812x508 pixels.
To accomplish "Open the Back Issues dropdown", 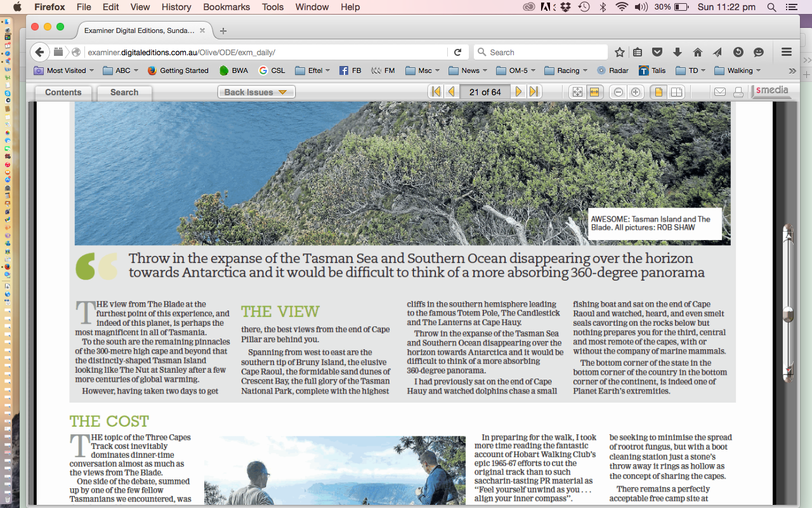I will [256, 92].
